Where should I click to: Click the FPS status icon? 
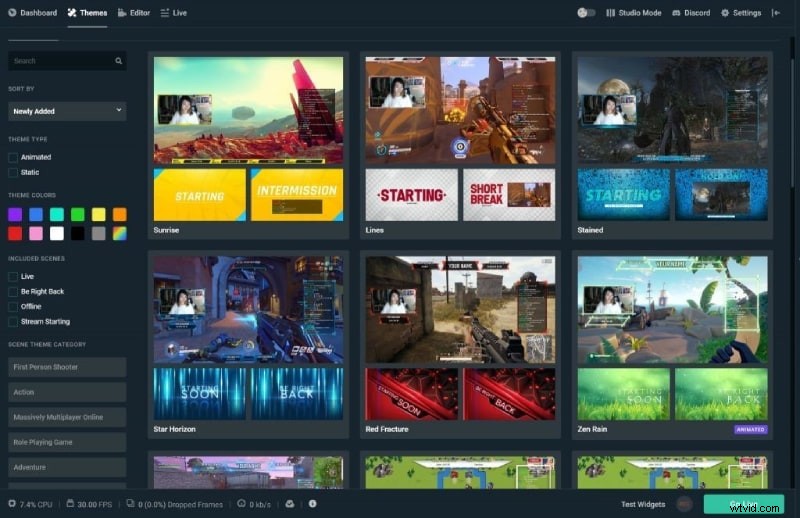coord(70,504)
